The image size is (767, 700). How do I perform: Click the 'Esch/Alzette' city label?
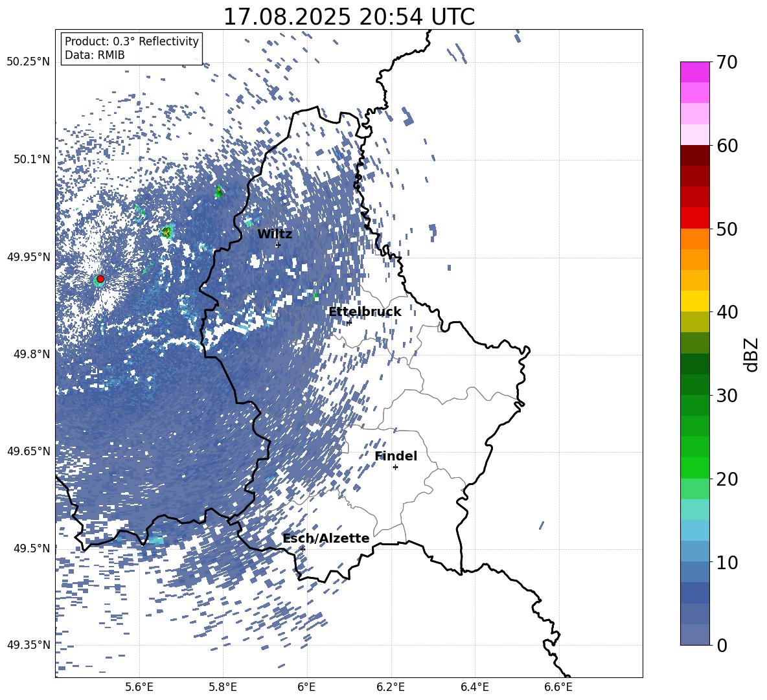click(x=326, y=539)
